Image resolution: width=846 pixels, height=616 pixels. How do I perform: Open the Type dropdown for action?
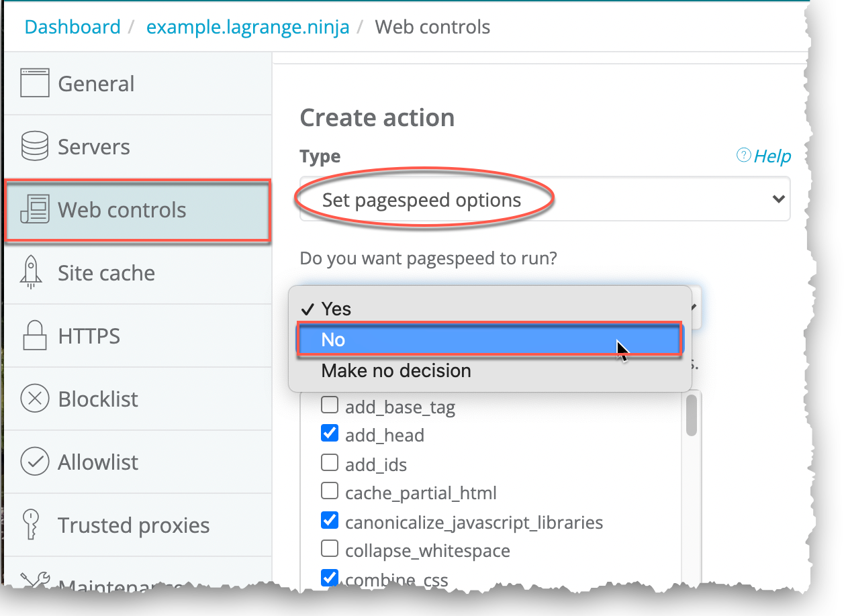click(545, 199)
